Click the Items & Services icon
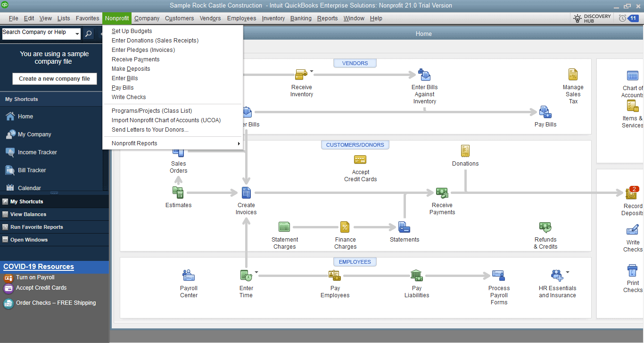644x343 pixels. click(x=632, y=106)
